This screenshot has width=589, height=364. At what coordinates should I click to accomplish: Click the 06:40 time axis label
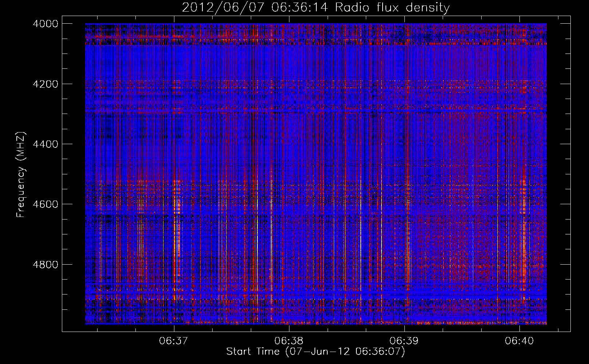coord(519,341)
